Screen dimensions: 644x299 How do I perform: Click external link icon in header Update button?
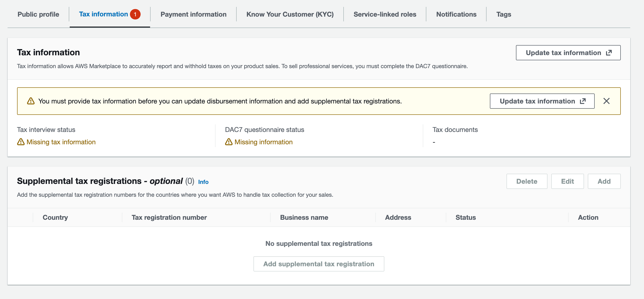pyautogui.click(x=609, y=52)
